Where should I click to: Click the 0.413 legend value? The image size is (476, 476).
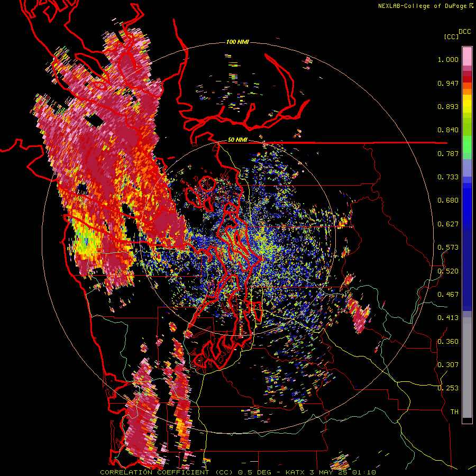(448, 318)
